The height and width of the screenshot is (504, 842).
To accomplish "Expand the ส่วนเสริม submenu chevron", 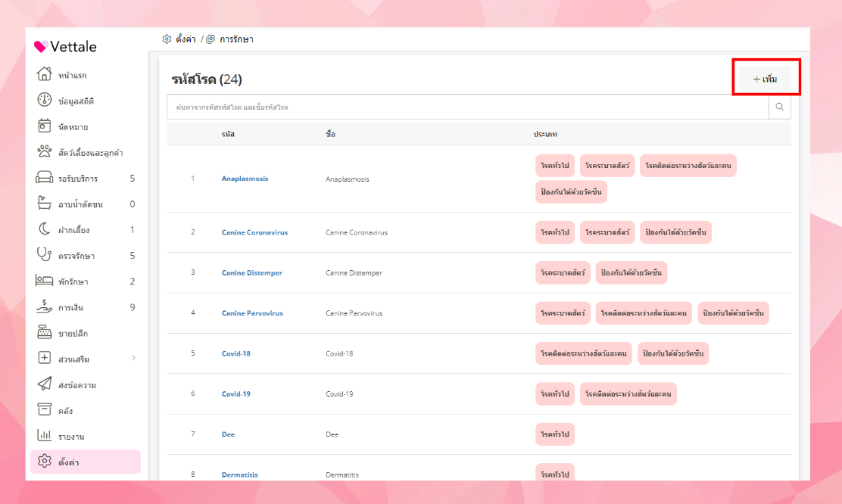I will [x=133, y=358].
